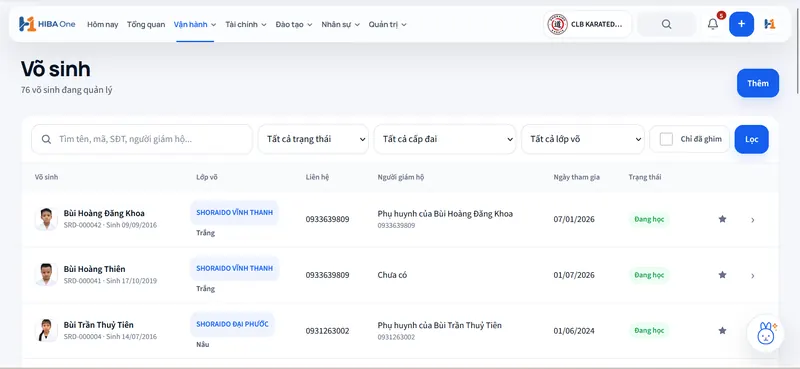
Task: Click avatar of Bùi Hoàng Đăng Khoa
Action: tap(46, 219)
